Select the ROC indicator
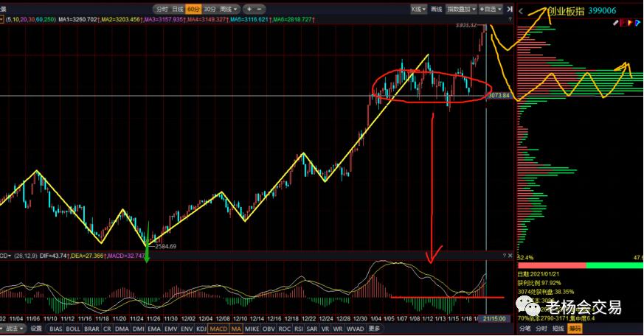 tap(284, 329)
